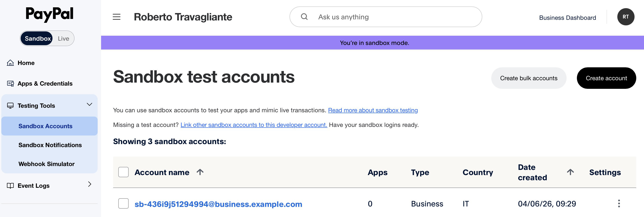The image size is (644, 217).
Task: Switch to Live mode
Action: click(63, 38)
